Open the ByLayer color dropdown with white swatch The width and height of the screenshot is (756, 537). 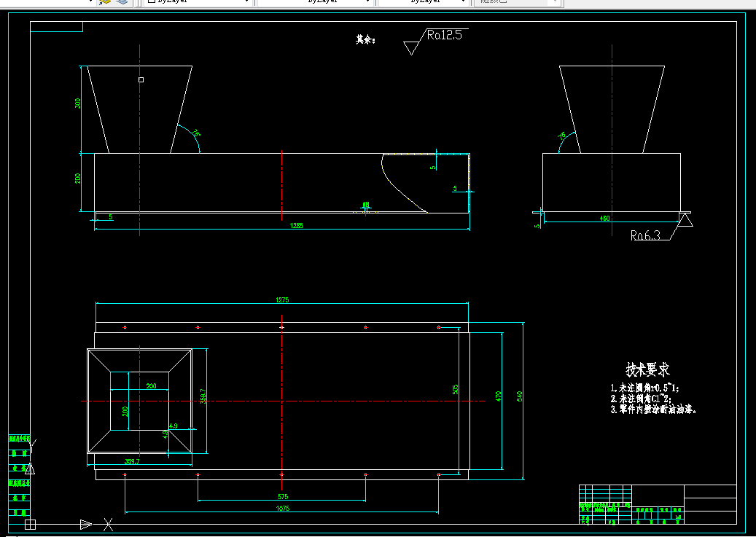tap(198, 1)
